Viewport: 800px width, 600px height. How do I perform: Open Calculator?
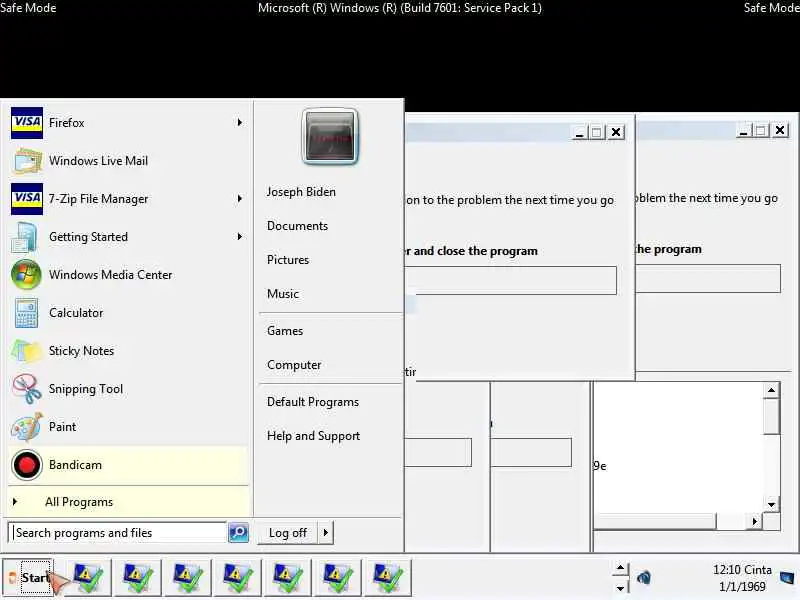coord(128,313)
